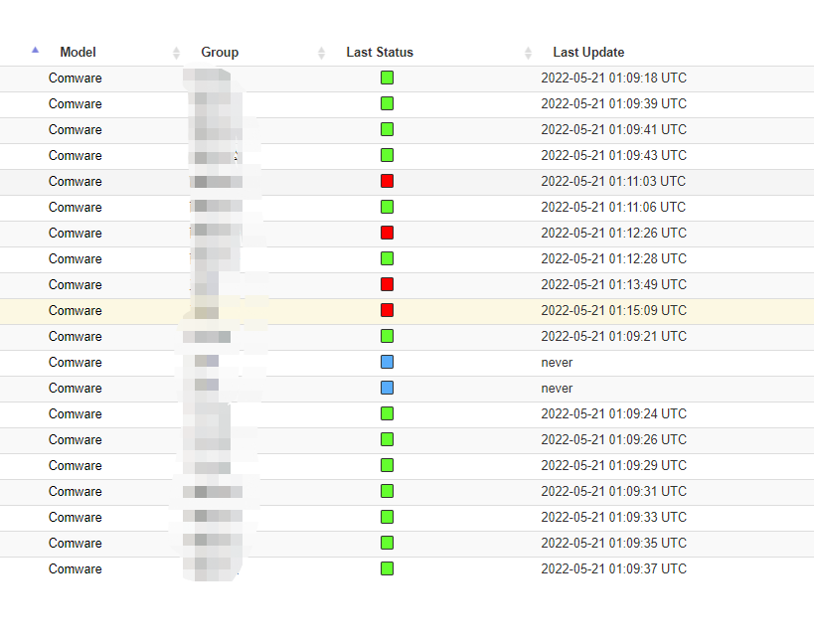
Task: Click red status square for 01:15:09 row
Action: click(387, 310)
